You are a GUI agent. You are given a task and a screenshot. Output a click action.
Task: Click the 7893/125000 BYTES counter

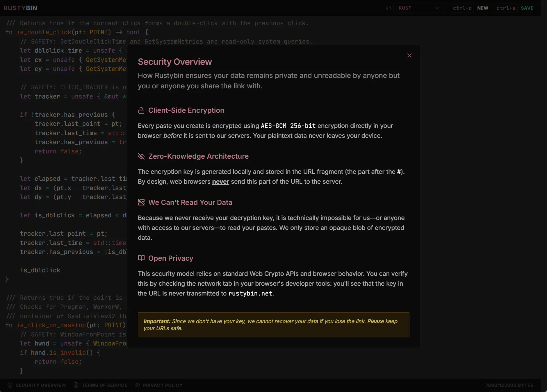509,385
